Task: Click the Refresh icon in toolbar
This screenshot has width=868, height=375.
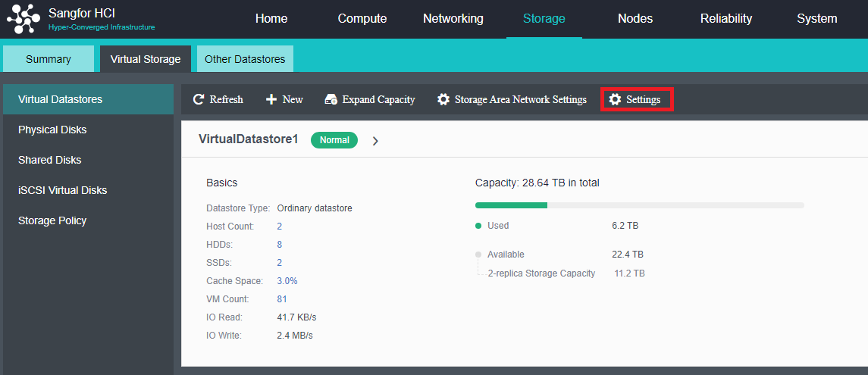Action: [199, 99]
